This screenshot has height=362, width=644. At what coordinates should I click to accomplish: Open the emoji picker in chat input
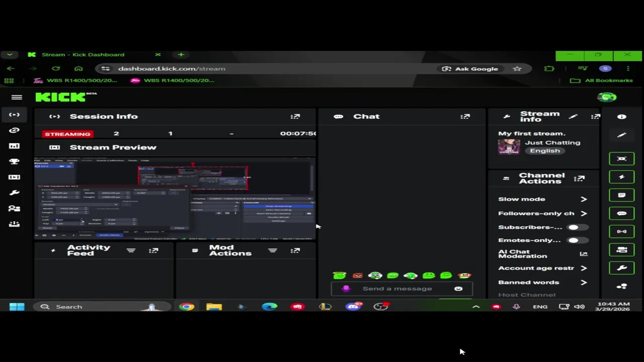[x=458, y=289]
